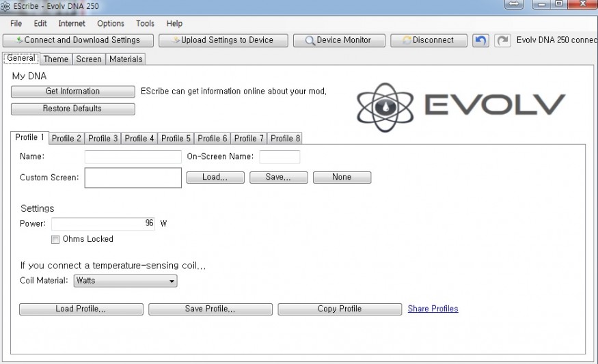Click the Copy Profile button

click(x=340, y=309)
